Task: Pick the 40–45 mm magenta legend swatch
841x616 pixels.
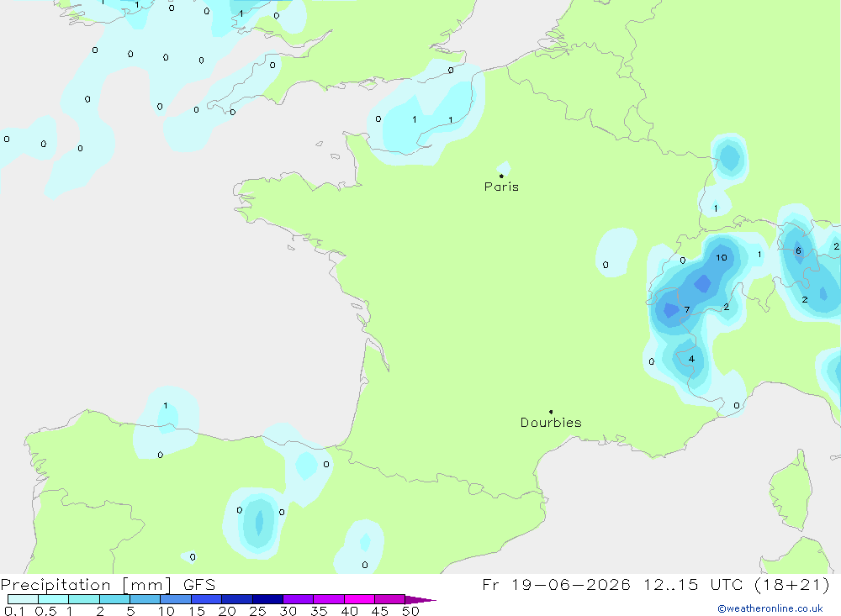Action: pyautogui.click(x=359, y=599)
